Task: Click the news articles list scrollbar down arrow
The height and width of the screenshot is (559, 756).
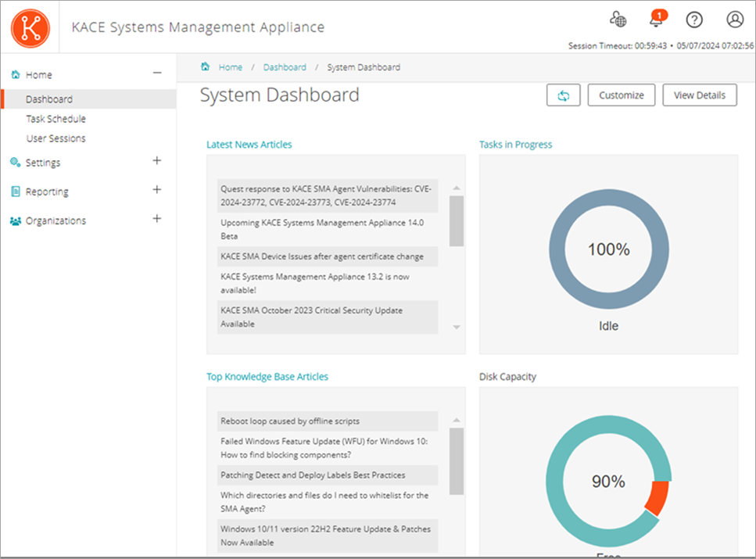Action: pos(457,327)
